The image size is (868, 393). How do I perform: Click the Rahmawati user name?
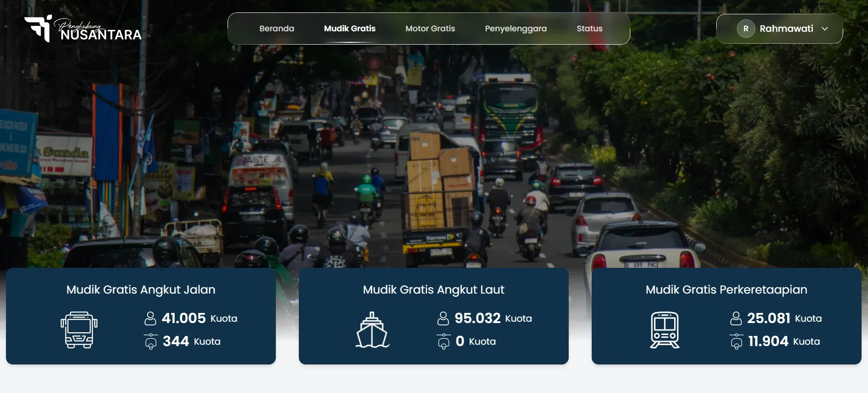coord(786,29)
